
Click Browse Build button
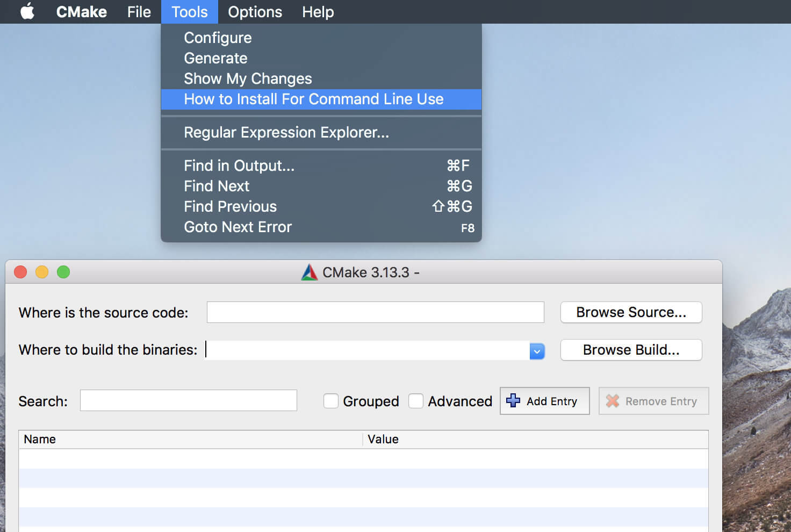pos(631,350)
